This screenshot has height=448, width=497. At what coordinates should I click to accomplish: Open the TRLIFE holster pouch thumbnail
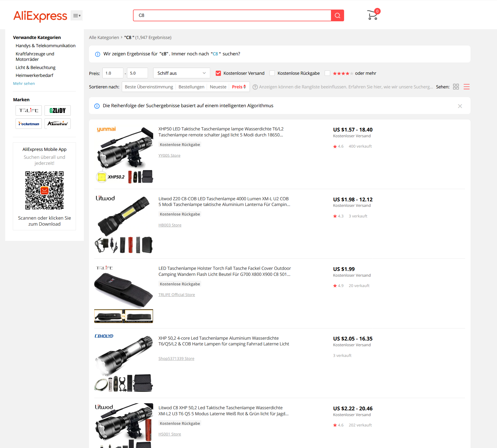pyautogui.click(x=124, y=294)
